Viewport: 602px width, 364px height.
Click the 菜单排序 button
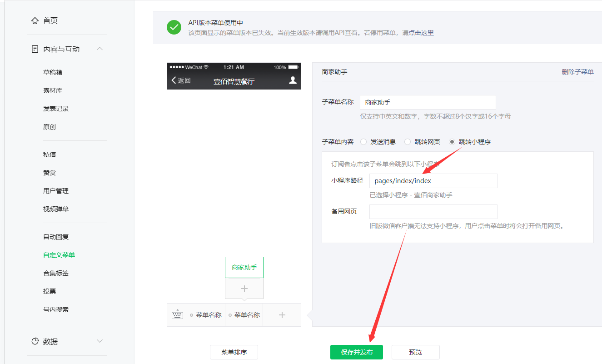click(x=234, y=352)
